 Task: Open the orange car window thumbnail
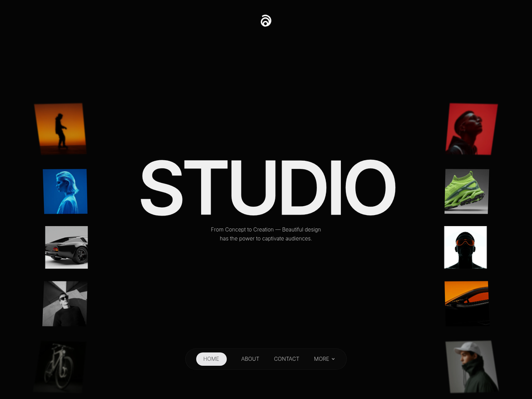click(467, 304)
